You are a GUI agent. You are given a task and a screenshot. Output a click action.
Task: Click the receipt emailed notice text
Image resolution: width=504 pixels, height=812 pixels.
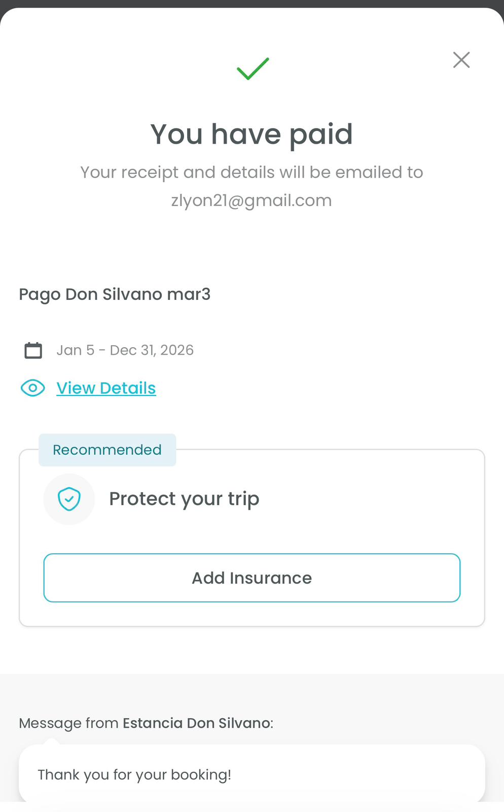point(251,173)
